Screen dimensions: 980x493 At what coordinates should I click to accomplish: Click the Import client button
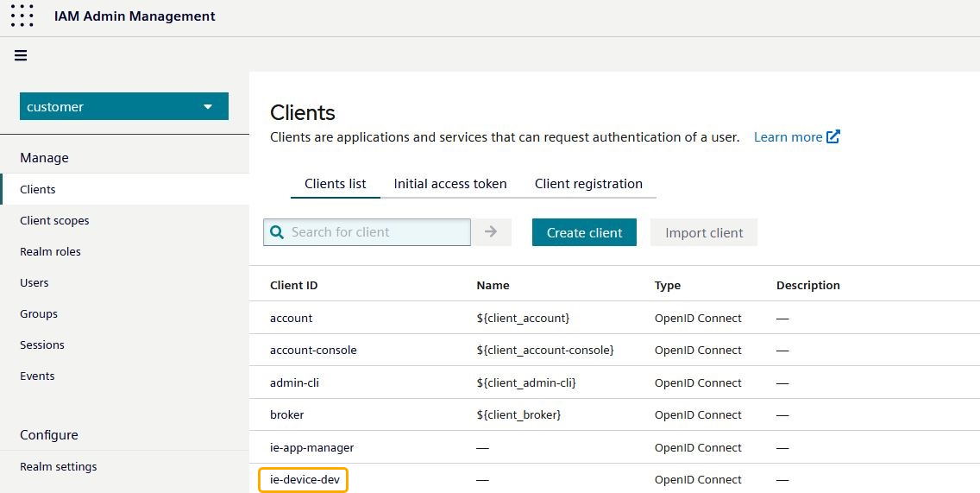coord(704,232)
